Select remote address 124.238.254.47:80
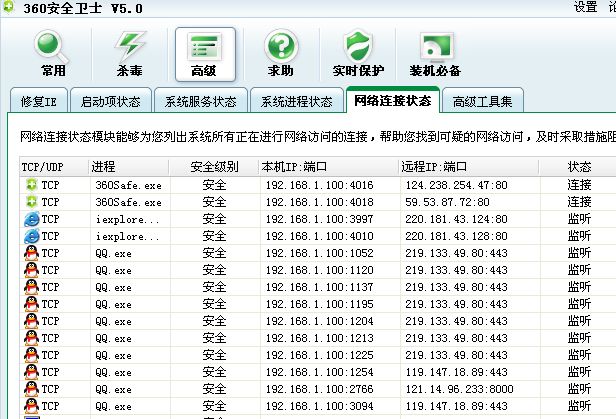The image size is (616, 419). (x=456, y=185)
